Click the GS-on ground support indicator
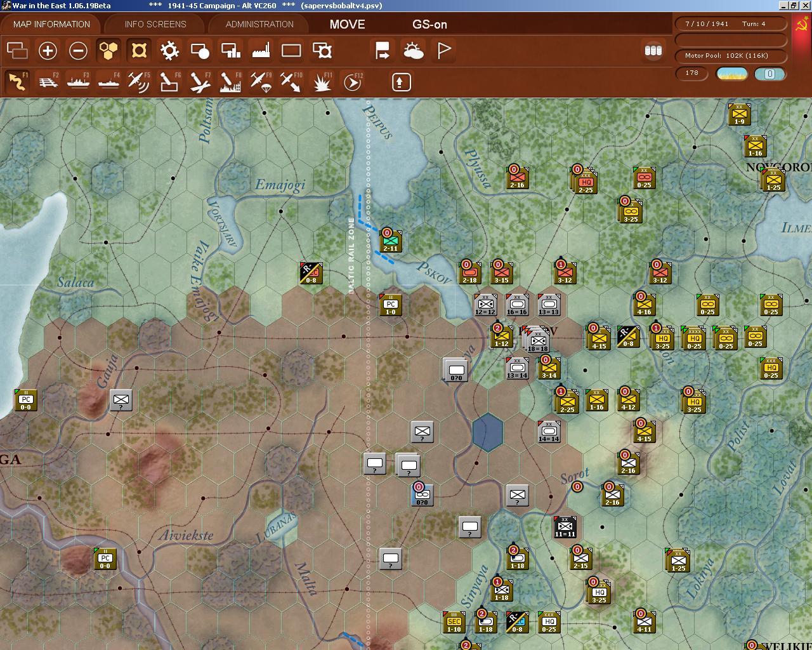The width and height of the screenshot is (812, 650). click(429, 24)
